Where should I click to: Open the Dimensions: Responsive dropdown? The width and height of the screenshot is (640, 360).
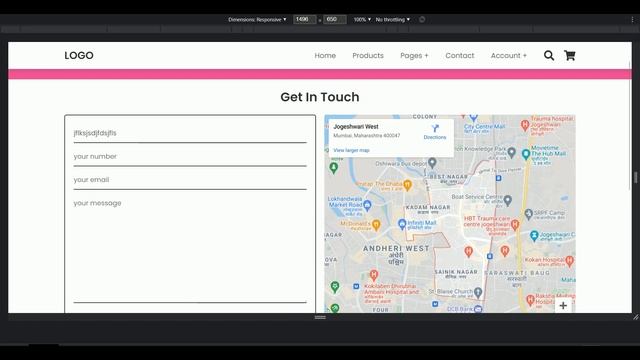[257, 20]
